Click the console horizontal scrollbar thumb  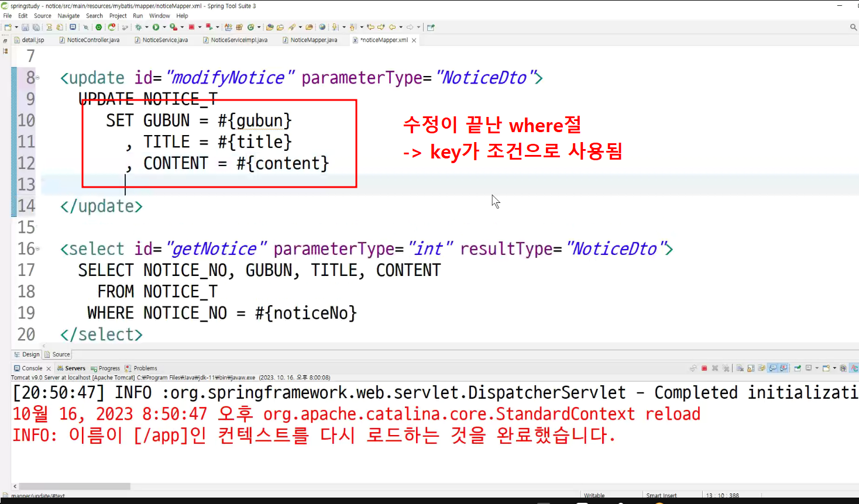[74, 486]
